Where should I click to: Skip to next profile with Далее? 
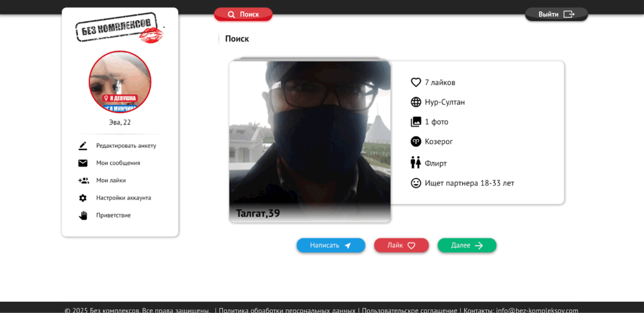[x=467, y=245]
